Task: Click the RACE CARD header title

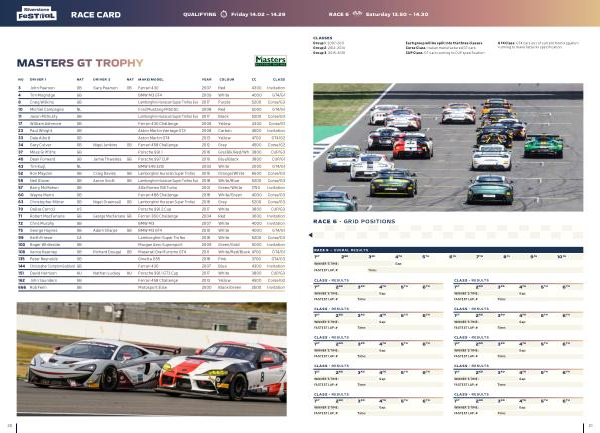Action: coord(96,15)
